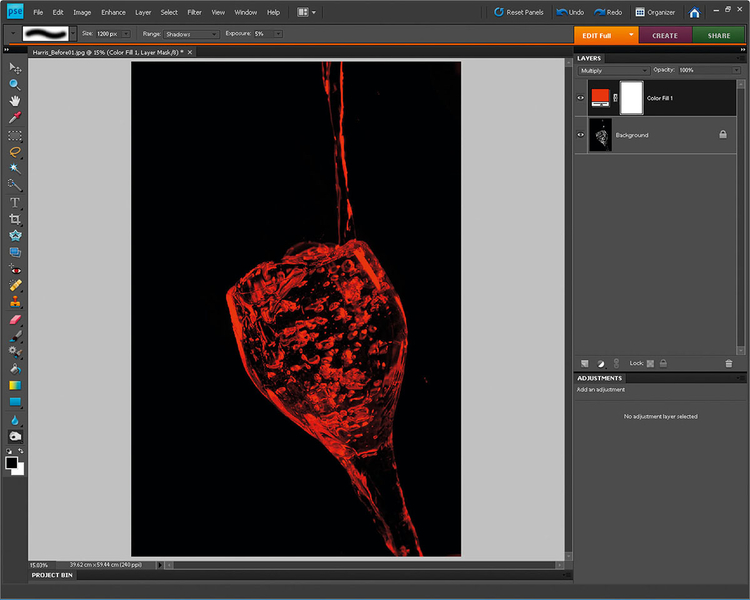The height and width of the screenshot is (600, 750).
Task: Open the Enhance menu
Action: 113,12
